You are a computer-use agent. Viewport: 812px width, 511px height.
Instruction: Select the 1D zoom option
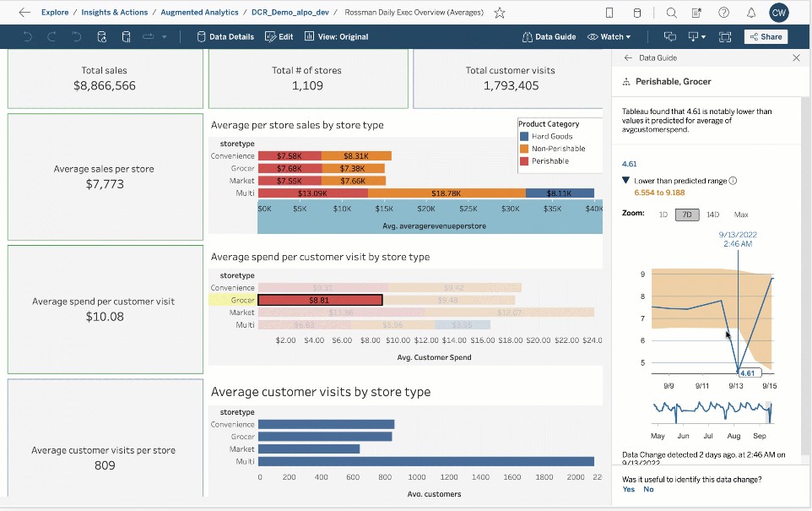point(663,215)
